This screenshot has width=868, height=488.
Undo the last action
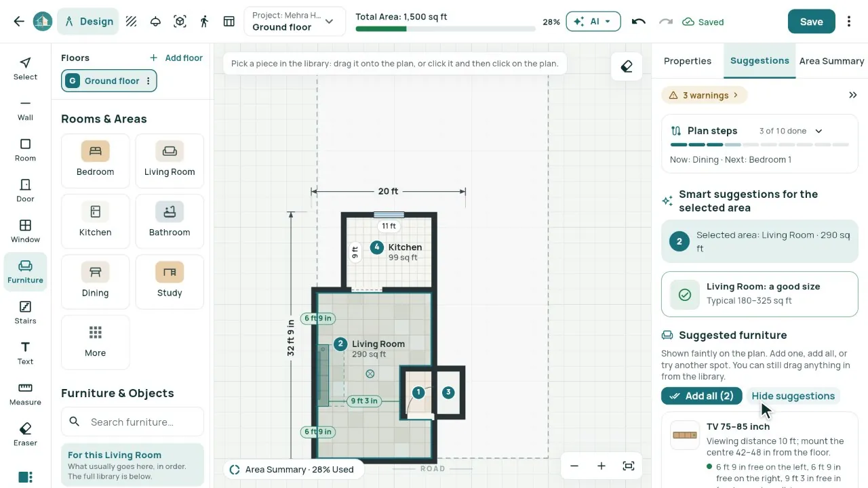pos(638,22)
